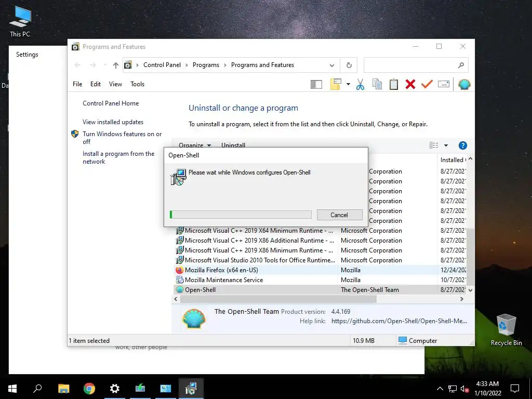Open the Edit menu
Viewport: 532px width, 399px height.
[x=96, y=84]
